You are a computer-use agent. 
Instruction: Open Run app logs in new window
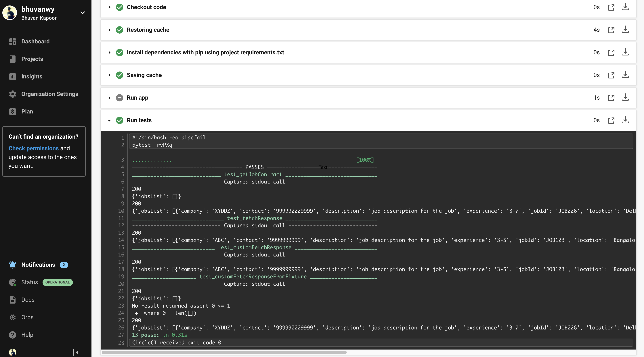point(611,98)
